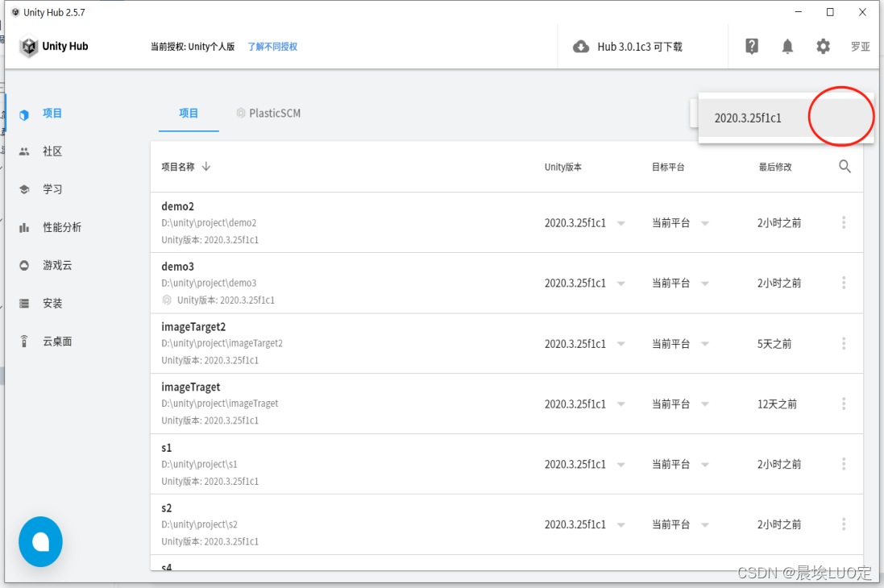Open more options for imageTraget
Image resolution: width=884 pixels, height=588 pixels.
(844, 404)
